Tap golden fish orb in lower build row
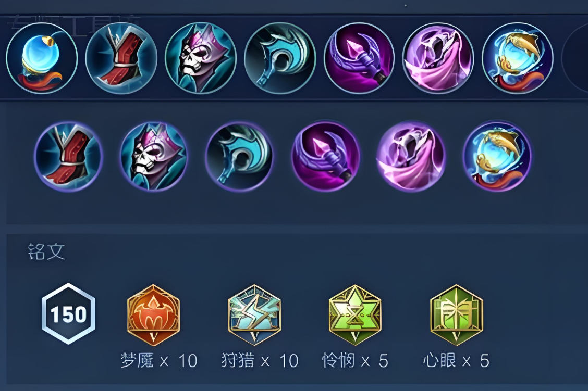588x391 pixels. pyautogui.click(x=497, y=156)
